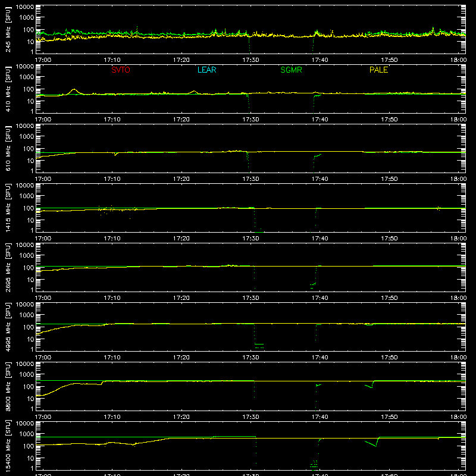Image resolution: width=476 pixels, height=476 pixels.
Task: Select the 610 MHz [SFU] axis label
Action: [x=8, y=148]
